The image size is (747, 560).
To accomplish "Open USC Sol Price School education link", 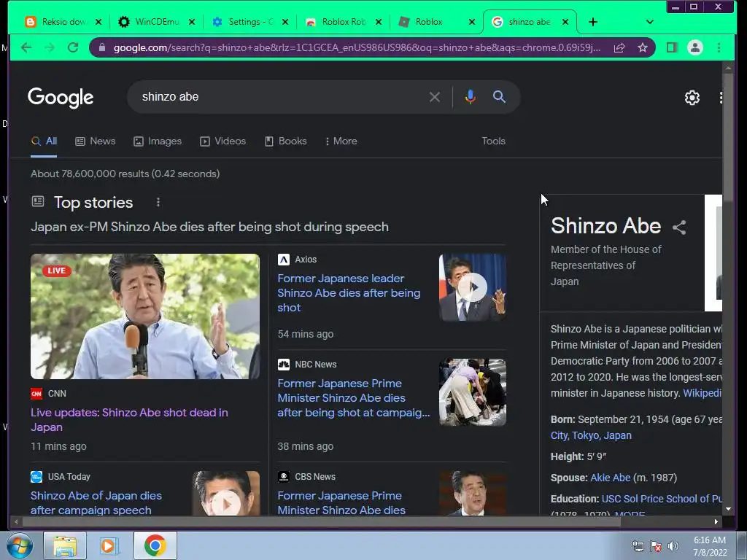I will [662, 499].
